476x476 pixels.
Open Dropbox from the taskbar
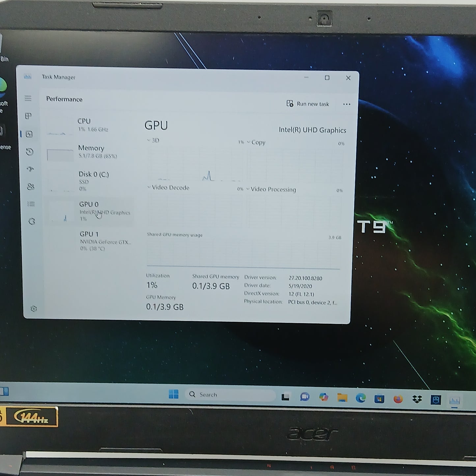coord(417,400)
